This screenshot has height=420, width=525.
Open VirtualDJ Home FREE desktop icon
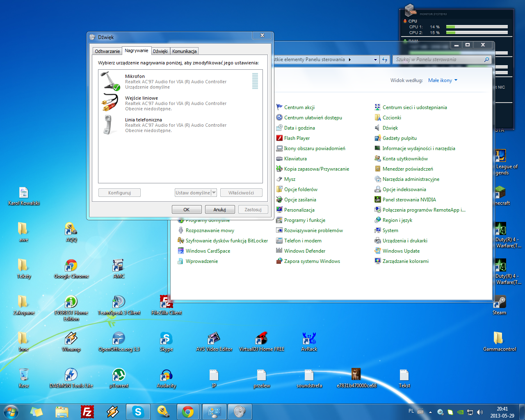coord(262,342)
